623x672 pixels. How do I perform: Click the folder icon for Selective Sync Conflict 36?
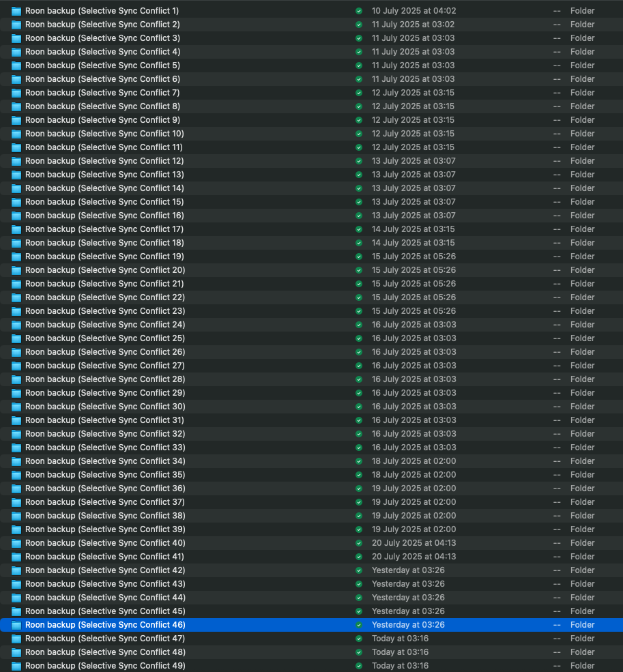pos(16,488)
